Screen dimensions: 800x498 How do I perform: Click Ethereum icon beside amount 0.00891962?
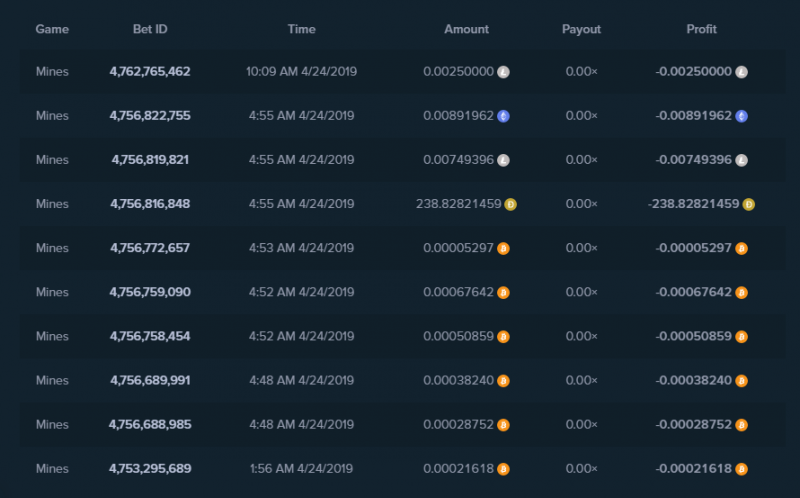click(504, 116)
